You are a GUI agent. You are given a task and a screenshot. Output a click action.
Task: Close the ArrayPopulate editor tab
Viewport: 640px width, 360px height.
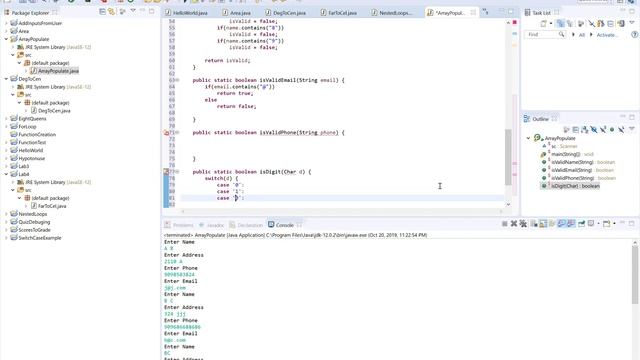pyautogui.click(x=473, y=13)
